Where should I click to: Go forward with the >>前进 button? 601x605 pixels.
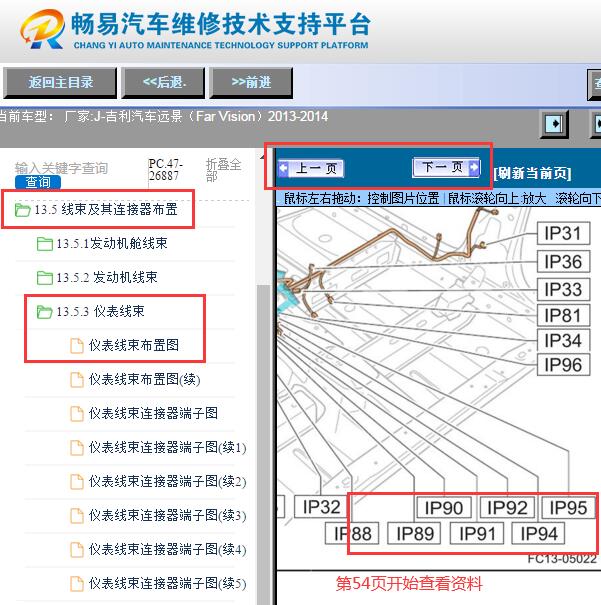point(251,83)
